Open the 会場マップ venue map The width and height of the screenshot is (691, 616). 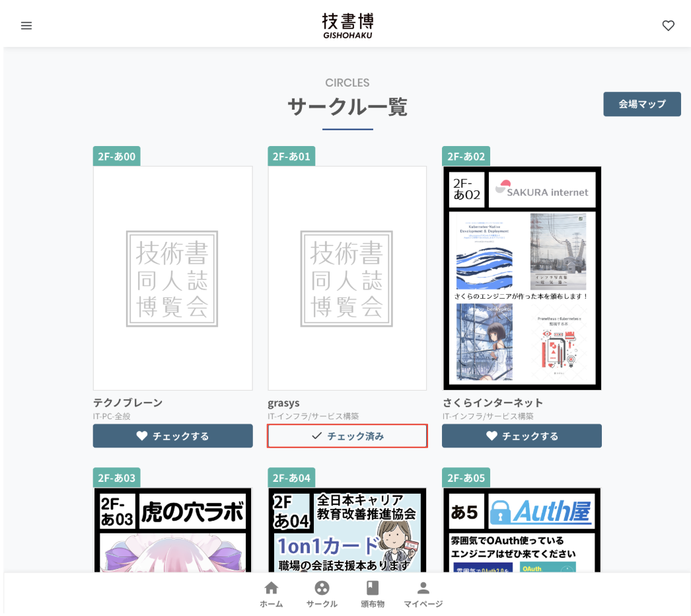point(641,104)
